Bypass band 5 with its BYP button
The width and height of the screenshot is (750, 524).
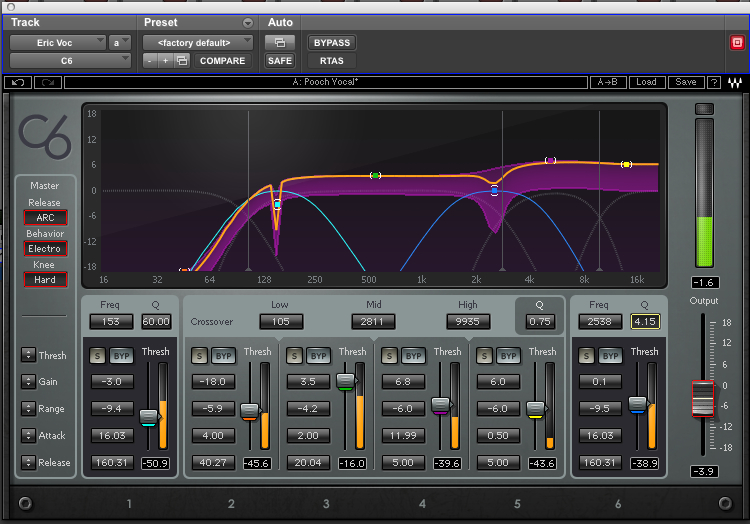pyautogui.click(x=508, y=356)
